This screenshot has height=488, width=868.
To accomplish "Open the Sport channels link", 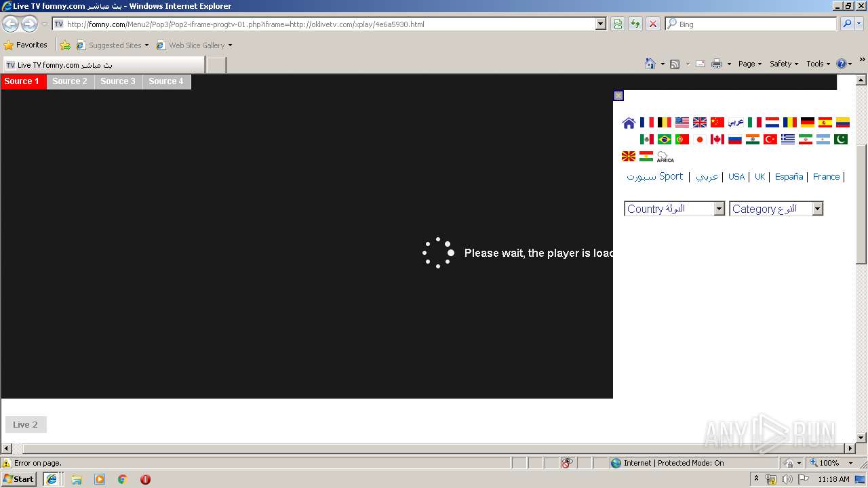I will point(655,176).
